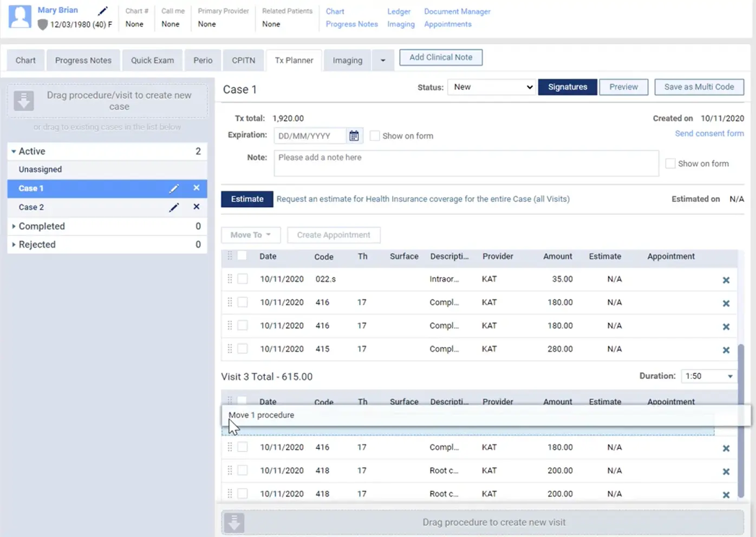Check the 415 procedure row checkbox

pos(243,349)
